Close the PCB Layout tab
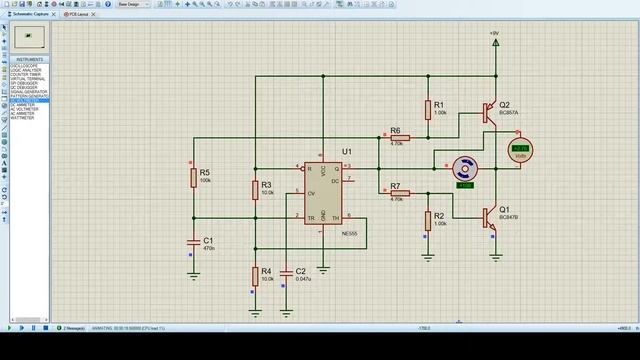Viewport: 640px width, 360px height. click(x=93, y=14)
